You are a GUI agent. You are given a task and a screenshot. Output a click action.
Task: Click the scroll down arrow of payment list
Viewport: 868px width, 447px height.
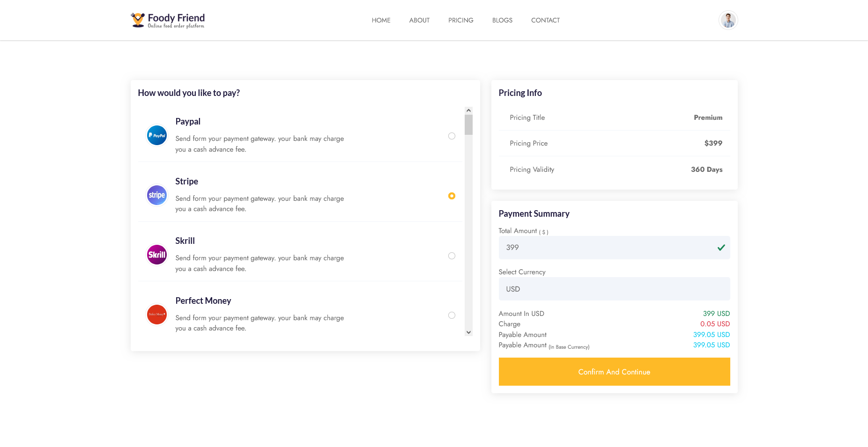[x=468, y=332]
